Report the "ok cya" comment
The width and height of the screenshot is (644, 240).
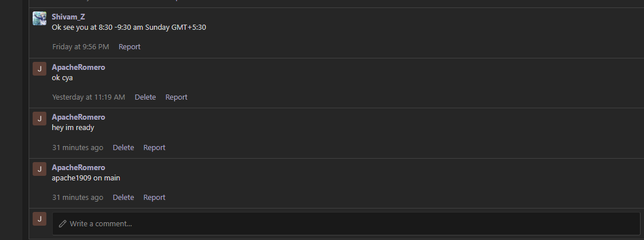176,97
